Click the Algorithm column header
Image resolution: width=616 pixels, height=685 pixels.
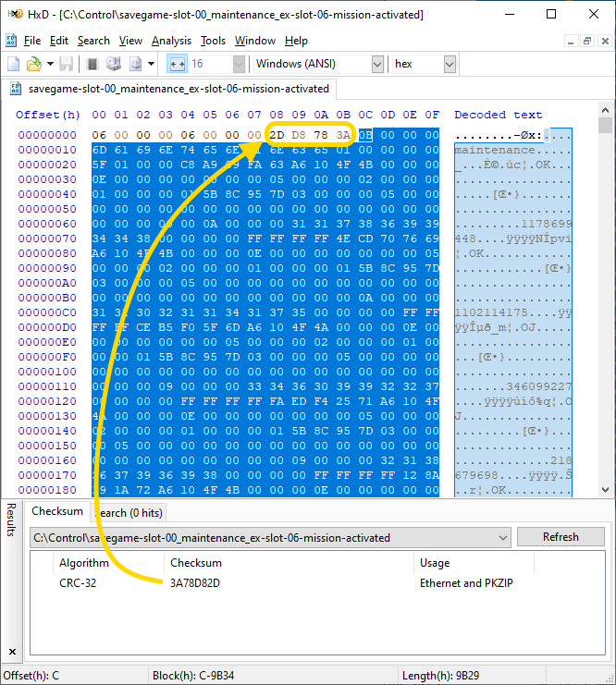pyautogui.click(x=84, y=563)
